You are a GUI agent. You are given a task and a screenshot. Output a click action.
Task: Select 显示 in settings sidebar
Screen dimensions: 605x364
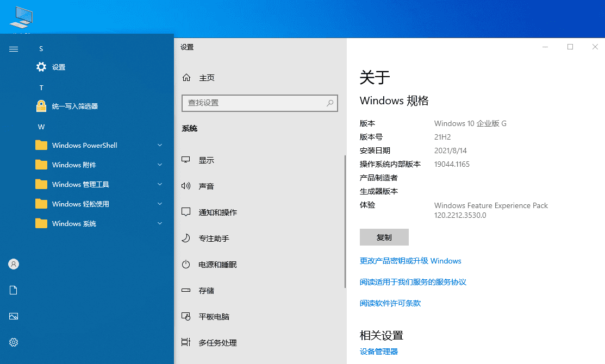click(x=206, y=160)
